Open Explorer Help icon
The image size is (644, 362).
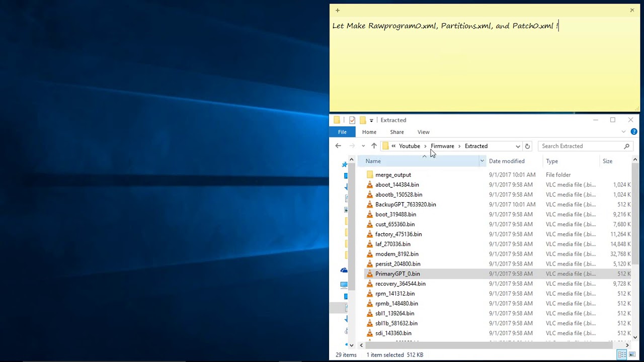tap(634, 132)
